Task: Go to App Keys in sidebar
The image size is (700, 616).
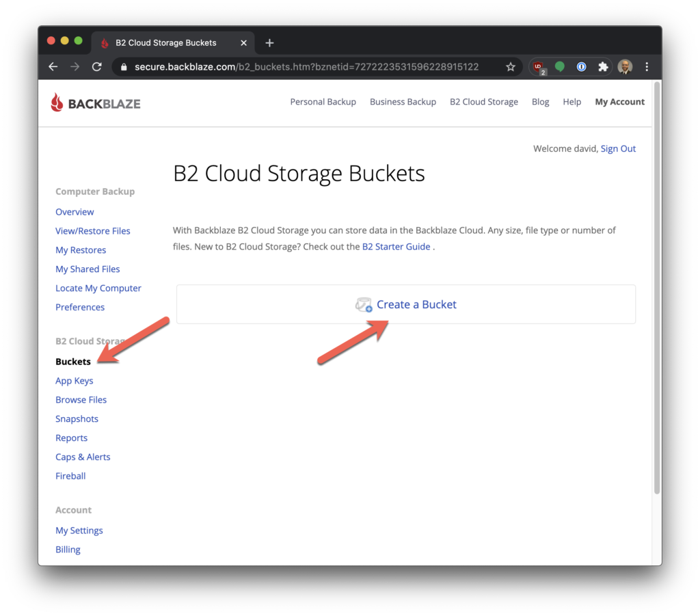Action: point(74,381)
